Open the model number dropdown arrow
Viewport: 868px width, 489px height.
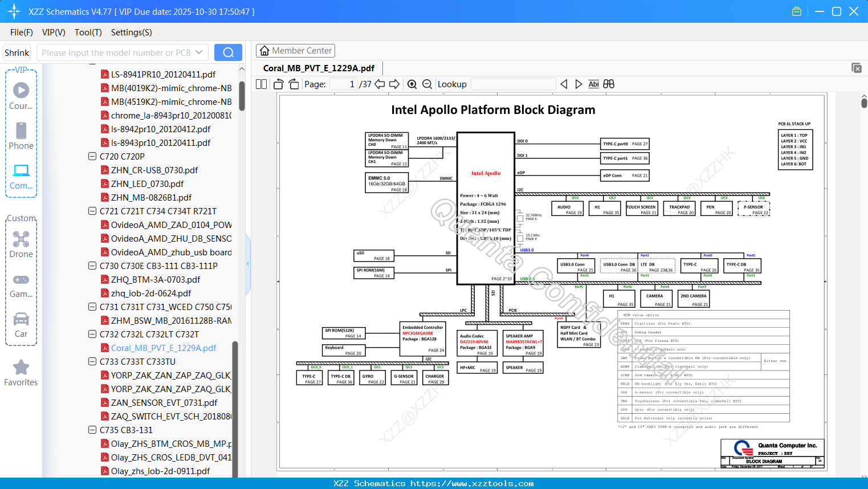(199, 52)
